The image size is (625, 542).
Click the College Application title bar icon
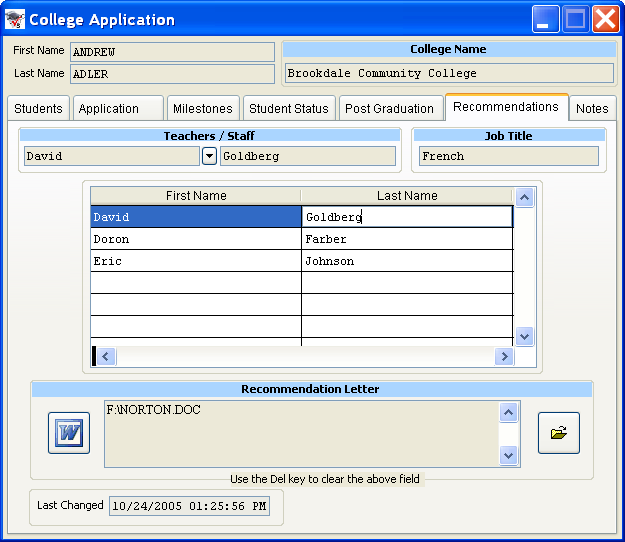pyautogui.click(x=15, y=19)
